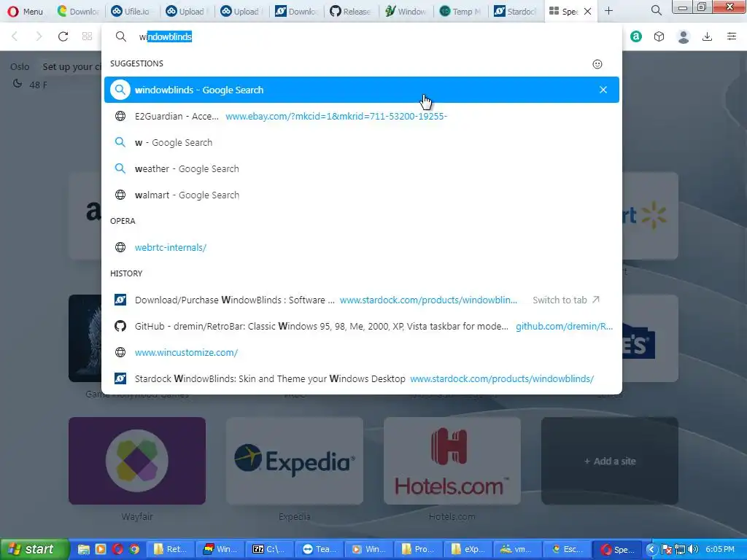Image resolution: width=747 pixels, height=560 pixels.
Task: Open the extensions cube icon
Action: pos(659,36)
